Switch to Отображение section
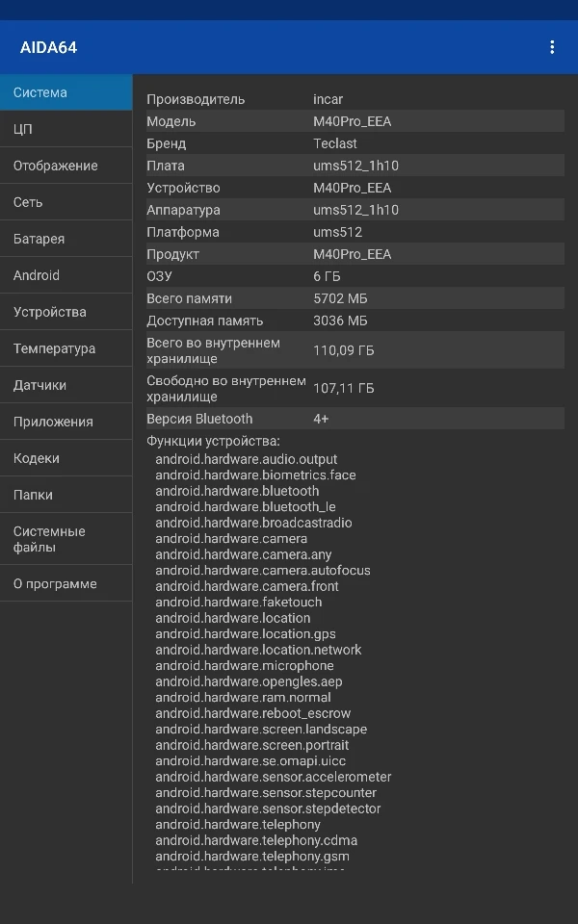578x924 pixels. 66,166
